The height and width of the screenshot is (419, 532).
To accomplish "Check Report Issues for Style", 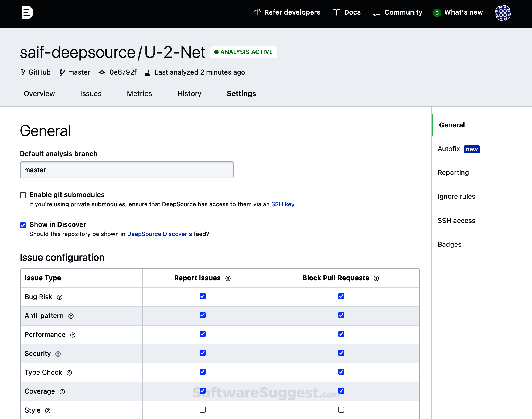I will 202,410.
